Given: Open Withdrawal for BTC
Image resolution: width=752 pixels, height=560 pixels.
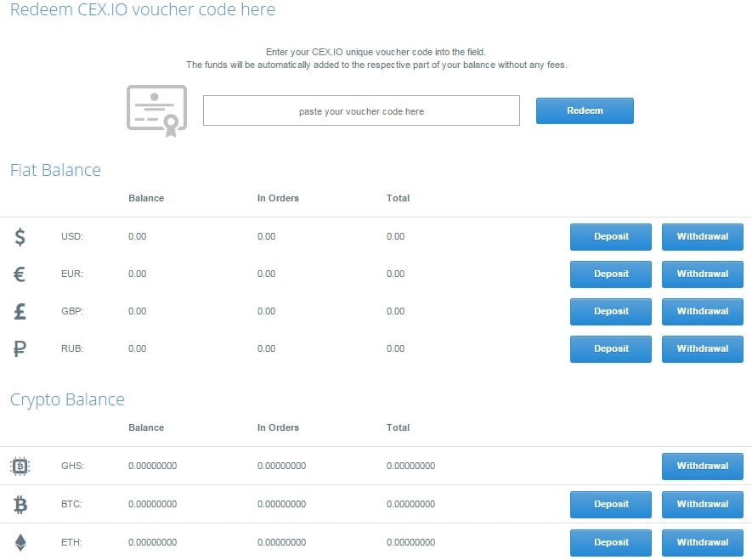Looking at the screenshot, I should click(x=702, y=505).
